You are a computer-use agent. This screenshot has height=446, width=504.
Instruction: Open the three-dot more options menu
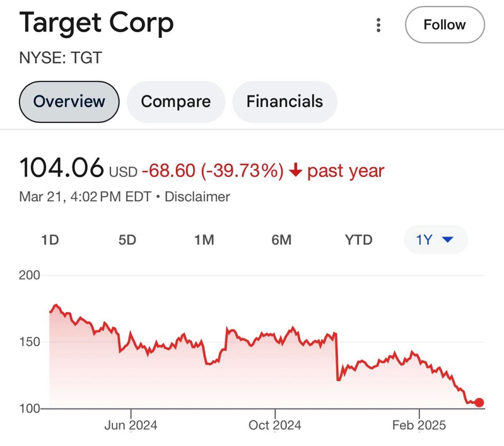coord(378,25)
